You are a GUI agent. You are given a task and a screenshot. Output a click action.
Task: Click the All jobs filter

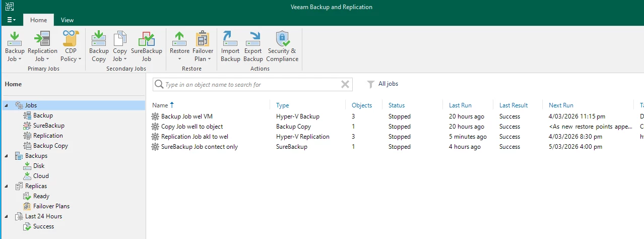point(383,84)
